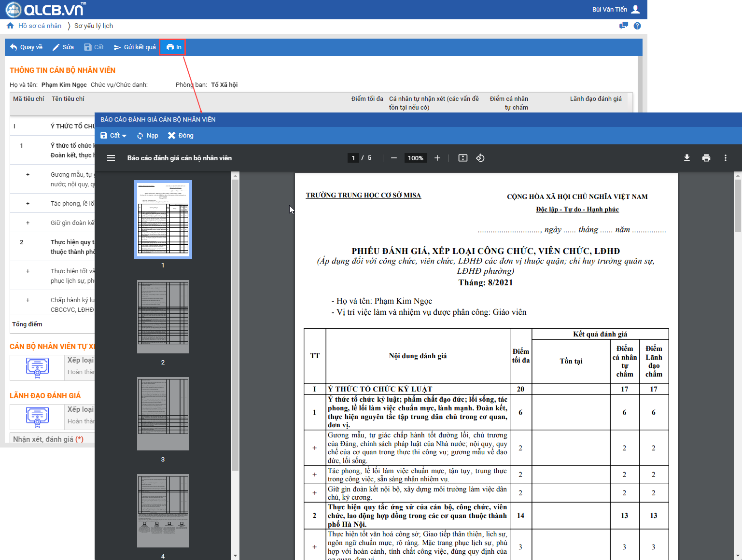Screen dimensions: 742x560
Task: Click Gửi kết quả send button
Action: pos(135,47)
